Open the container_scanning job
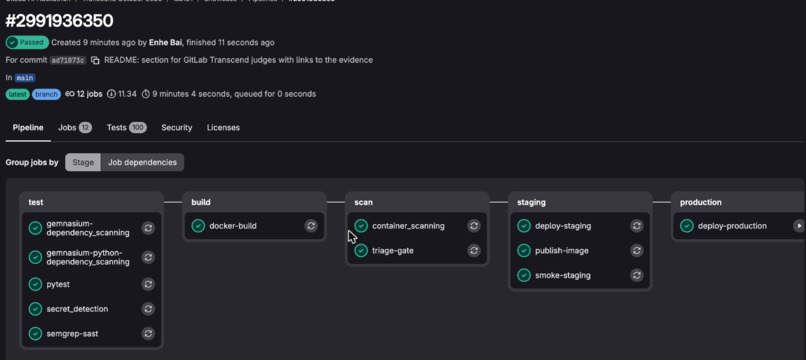The height and width of the screenshot is (360, 806). coord(408,226)
